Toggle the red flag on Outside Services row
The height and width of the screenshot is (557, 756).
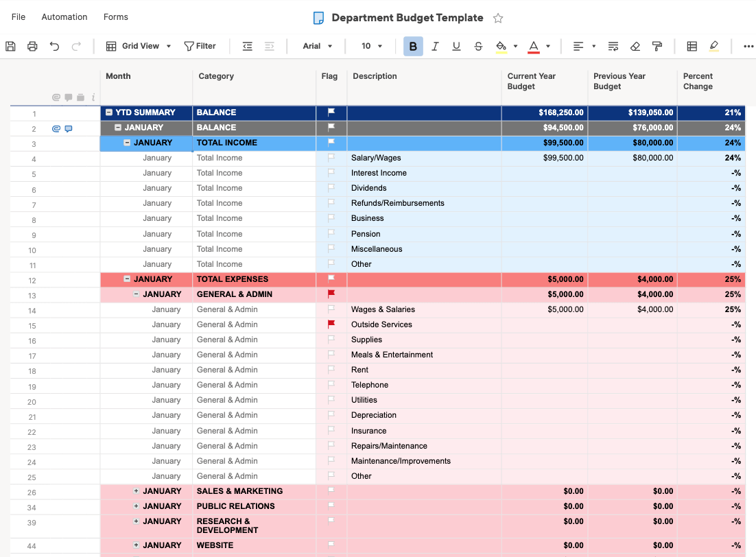(331, 324)
